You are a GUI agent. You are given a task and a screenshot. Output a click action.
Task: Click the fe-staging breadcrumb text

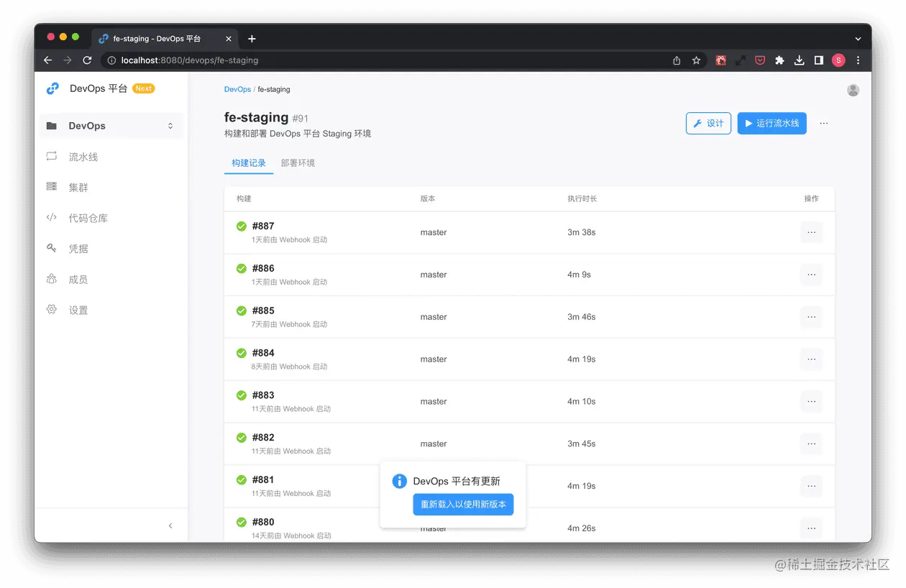274,90
